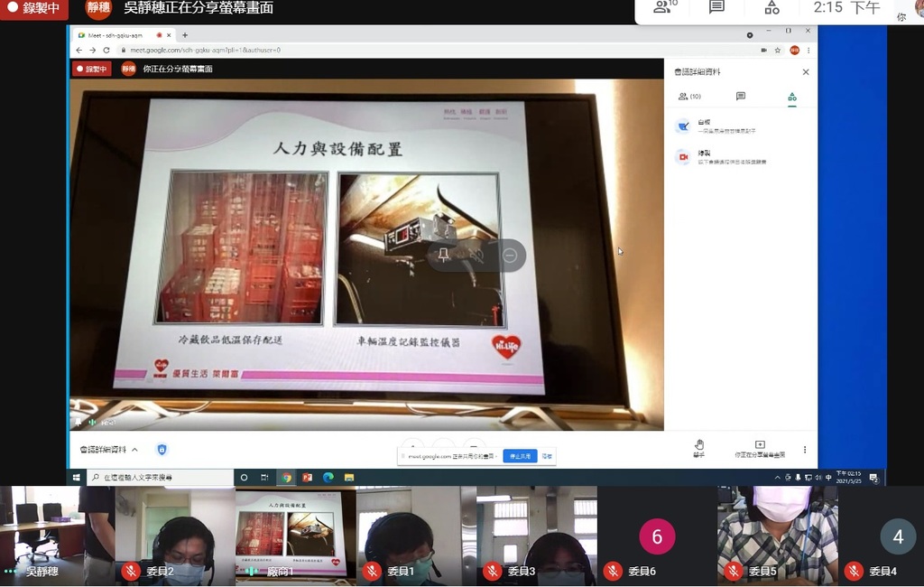Open Cortana circle icon on taskbar
Screen dimensions: 924x587
pyautogui.click(x=244, y=477)
